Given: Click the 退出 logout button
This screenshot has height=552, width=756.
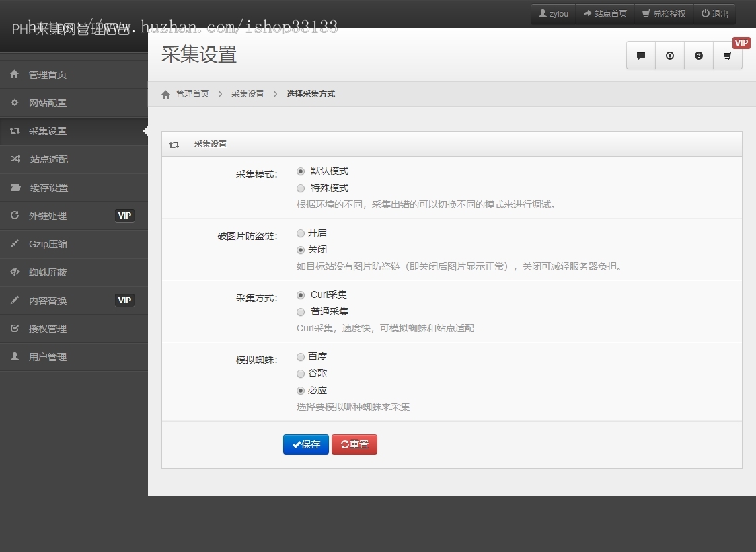Looking at the screenshot, I should [714, 14].
